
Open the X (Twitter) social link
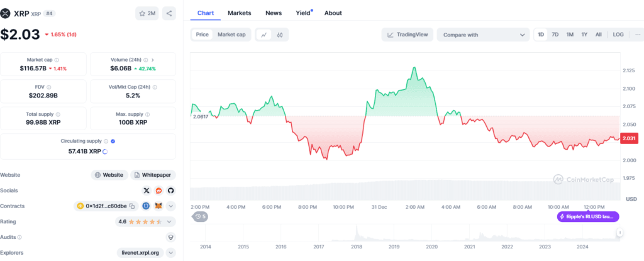147,191
